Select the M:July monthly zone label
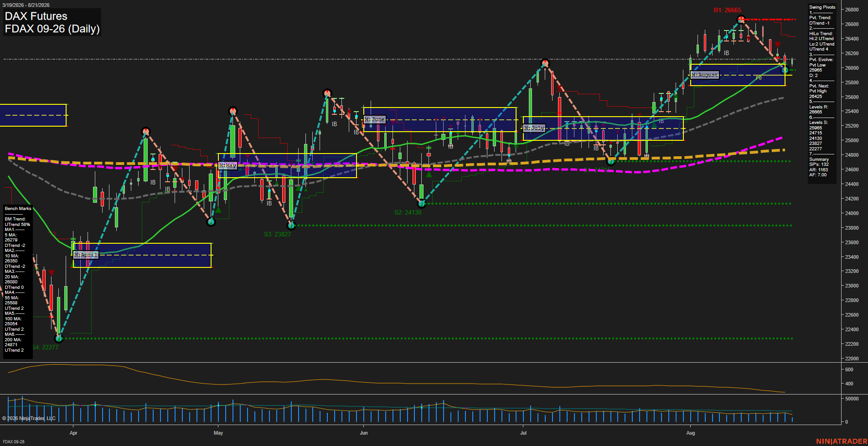The width and height of the screenshot is (868, 446). click(534, 128)
